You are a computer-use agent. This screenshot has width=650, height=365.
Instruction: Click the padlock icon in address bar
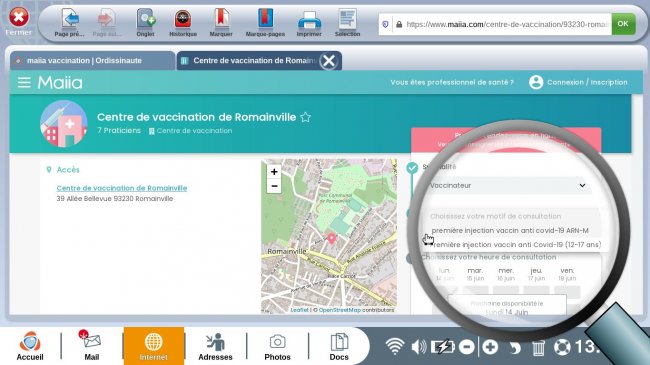click(399, 24)
